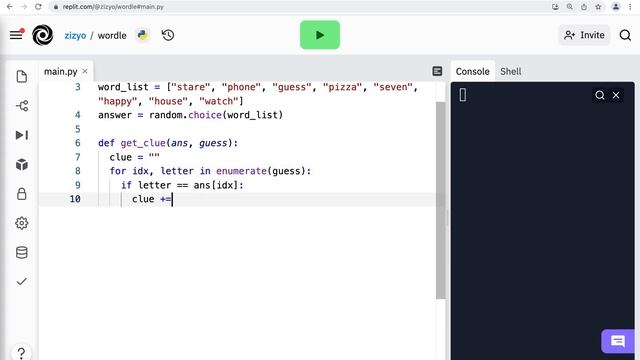The width and height of the screenshot is (640, 360).
Task: Click on 'enumerate' in the code
Action: tap(241, 171)
